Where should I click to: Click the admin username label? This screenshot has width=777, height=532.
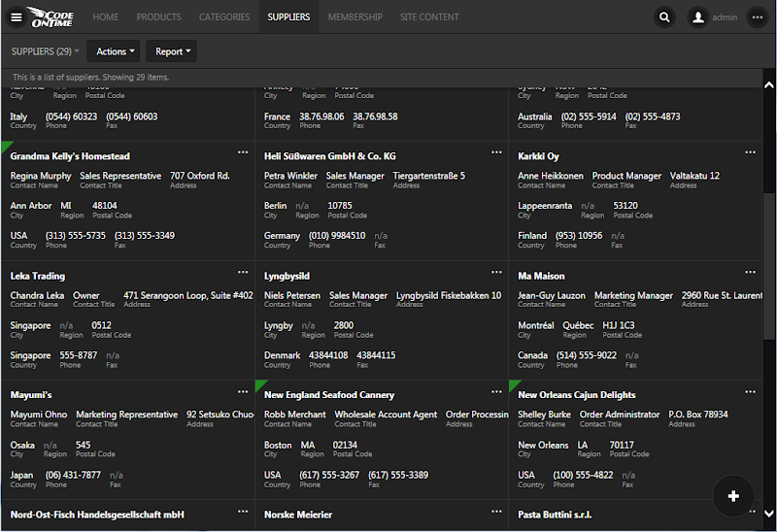coord(725,17)
